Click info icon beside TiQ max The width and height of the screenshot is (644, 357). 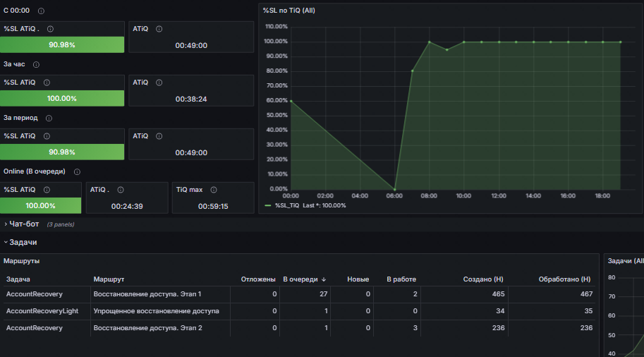tap(214, 190)
